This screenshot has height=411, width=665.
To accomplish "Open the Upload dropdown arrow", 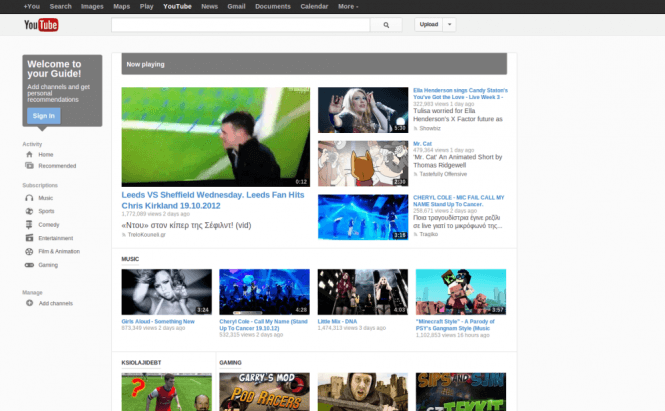I will coord(450,25).
